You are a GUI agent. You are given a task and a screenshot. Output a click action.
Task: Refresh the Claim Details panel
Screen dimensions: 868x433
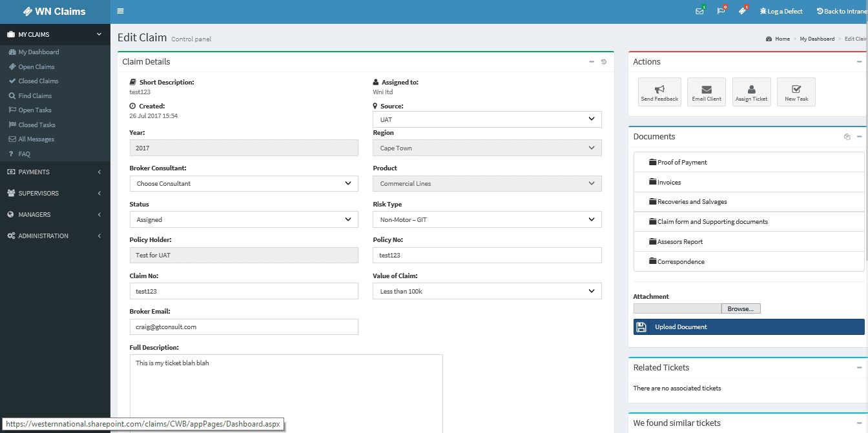(x=604, y=62)
